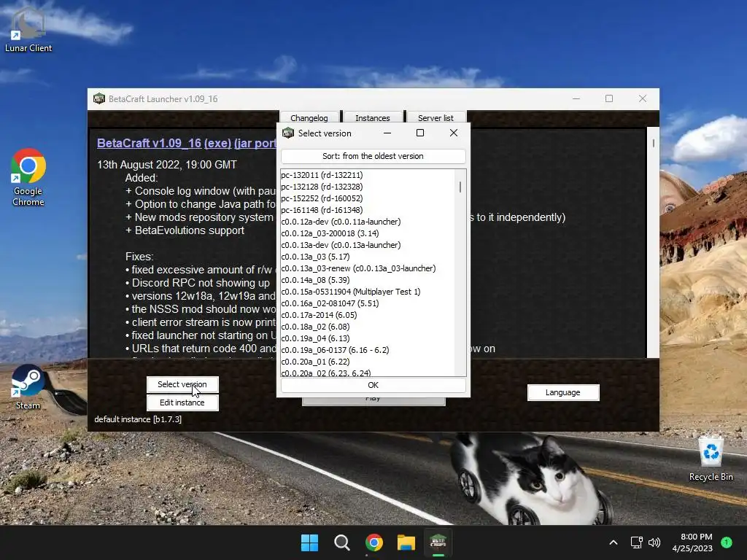Select version pc-152252 (rd-160052)
747x560 pixels.
pyautogui.click(x=368, y=198)
